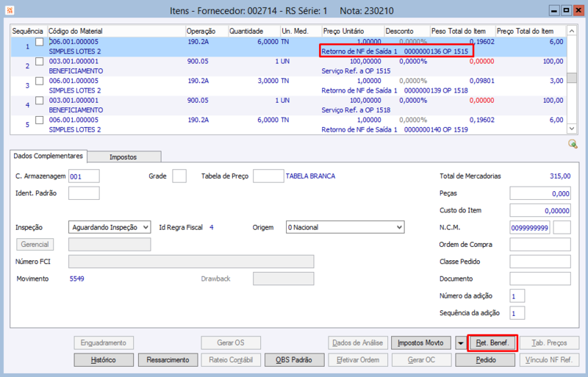
Task: Click the Sequência column header
Action: (29, 31)
